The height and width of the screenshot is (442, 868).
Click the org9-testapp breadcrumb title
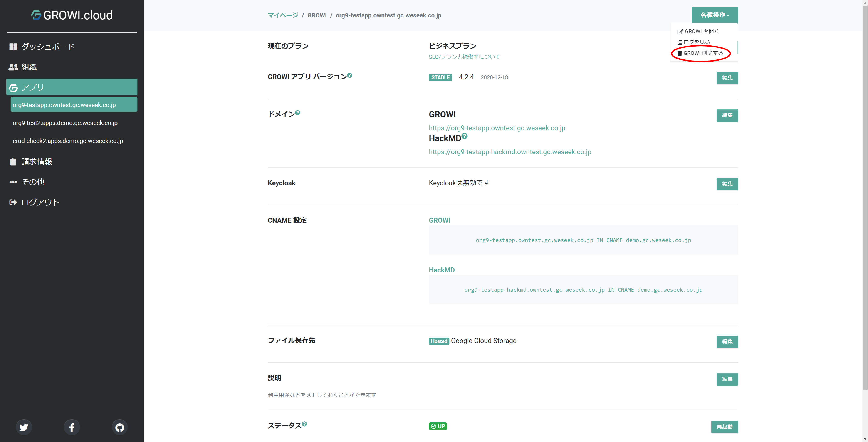388,15
